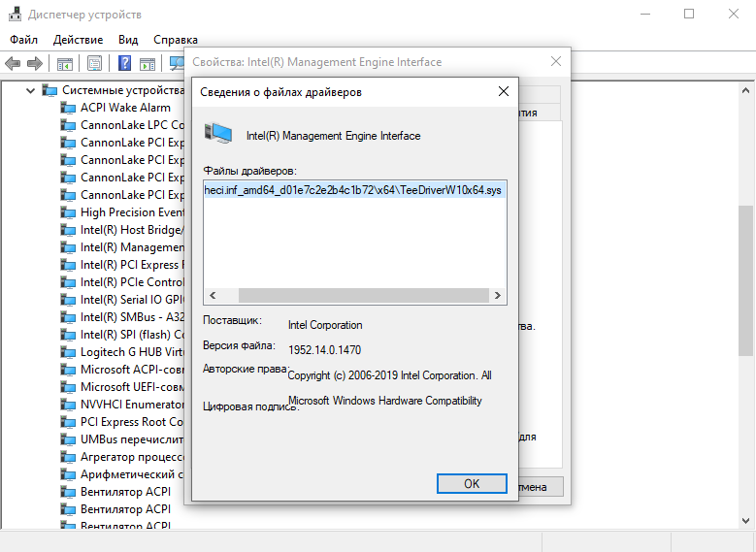This screenshot has width=756, height=552.
Task: Click the Device Manager vertical scrollbar thumb
Action: tap(745, 280)
